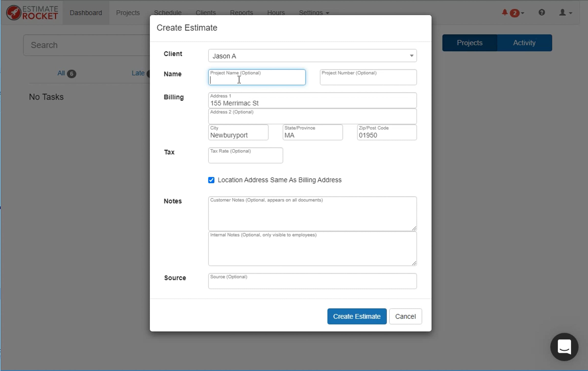This screenshot has width=588, height=371.
Task: Edit the Zip/Post Code field
Action: click(387, 132)
